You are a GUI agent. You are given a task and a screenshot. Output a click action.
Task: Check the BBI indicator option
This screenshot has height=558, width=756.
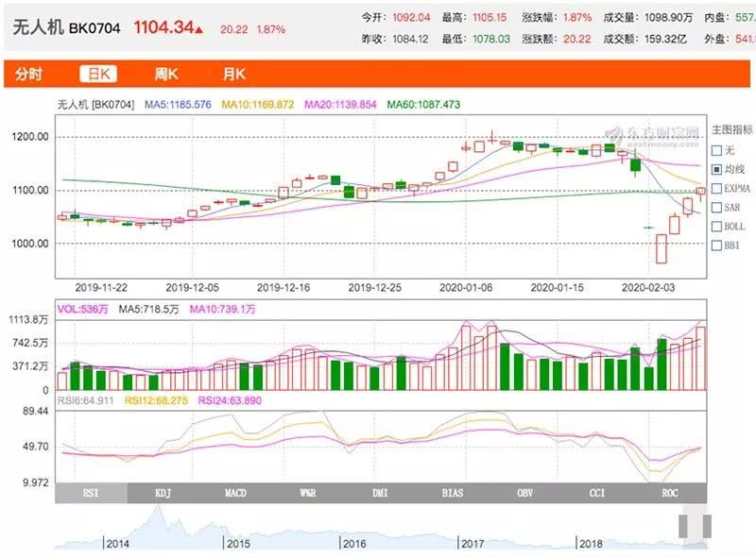[x=717, y=245]
